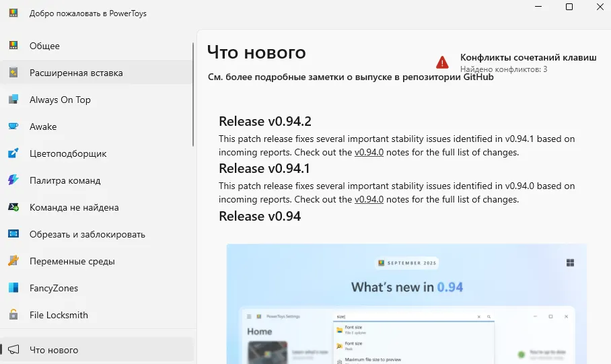Select the Always On Top menu entry
This screenshot has width=611, height=364.
(60, 100)
